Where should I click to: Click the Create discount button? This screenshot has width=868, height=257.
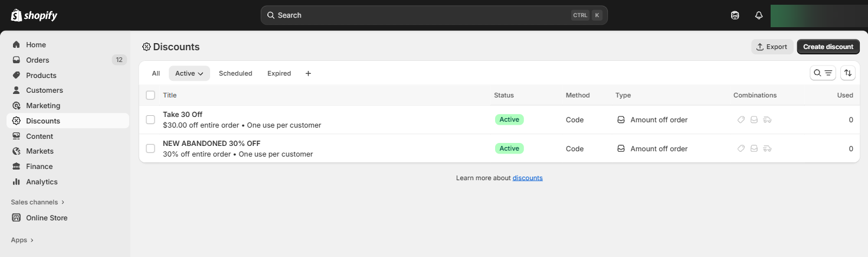click(828, 47)
